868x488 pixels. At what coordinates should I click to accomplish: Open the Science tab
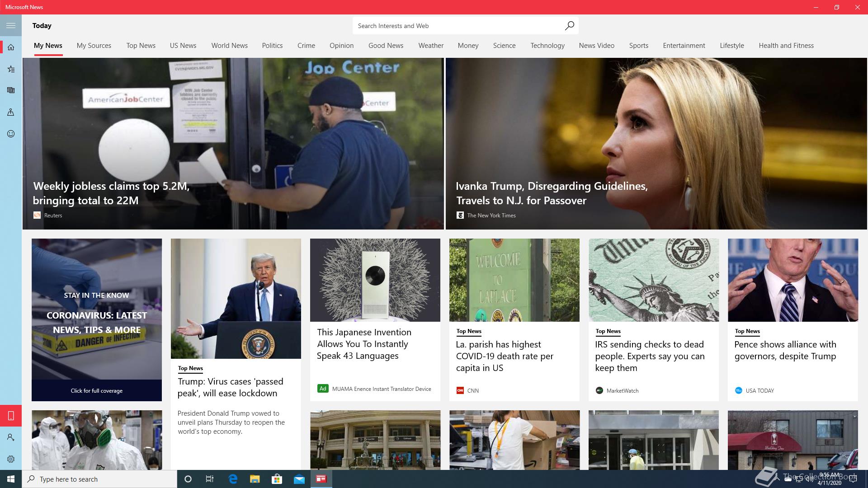pos(504,46)
